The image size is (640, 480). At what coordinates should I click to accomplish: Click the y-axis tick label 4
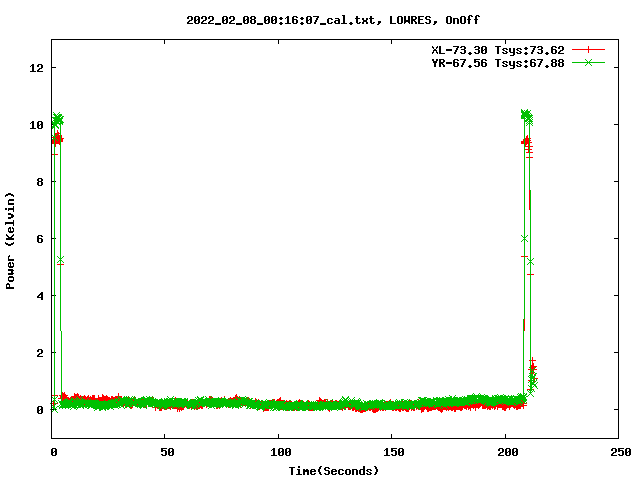click(x=40, y=296)
